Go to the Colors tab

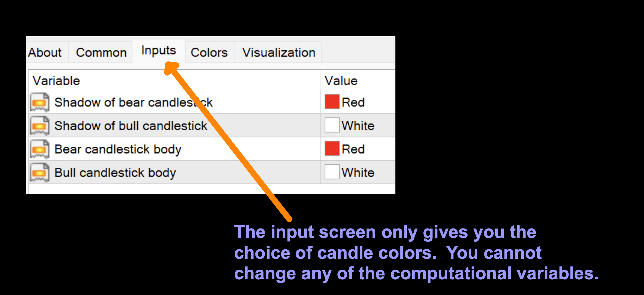[209, 52]
